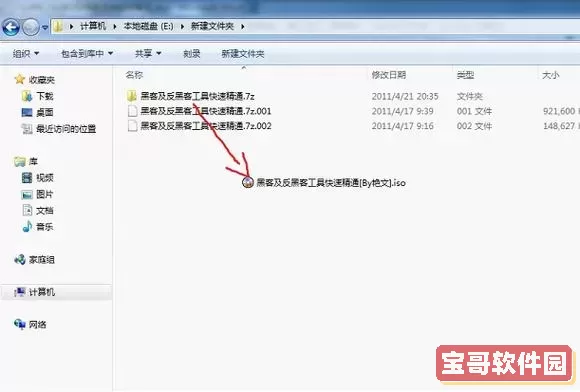Open the 文档 library
The width and height of the screenshot is (580, 392).
(x=45, y=210)
